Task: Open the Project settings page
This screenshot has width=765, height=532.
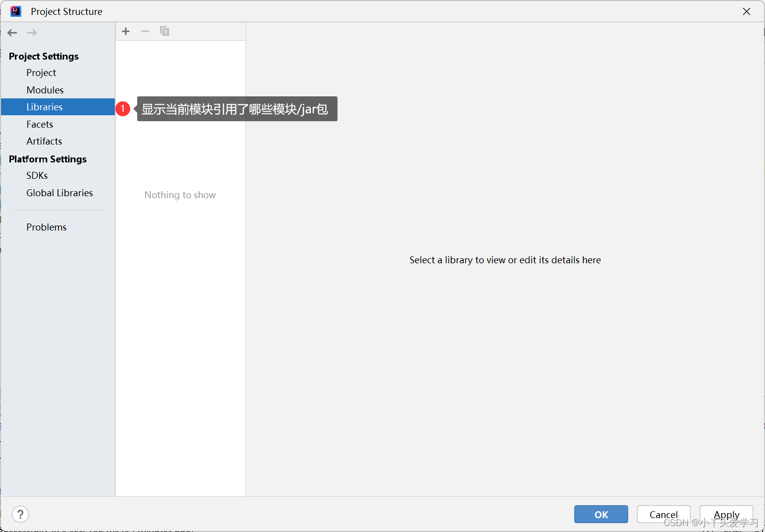Action: pyautogui.click(x=41, y=73)
